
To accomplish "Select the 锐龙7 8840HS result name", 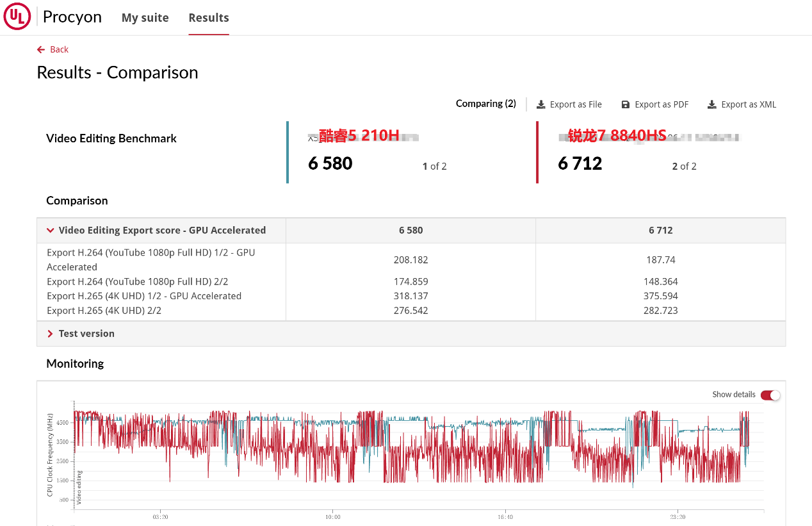I will 617,136.
